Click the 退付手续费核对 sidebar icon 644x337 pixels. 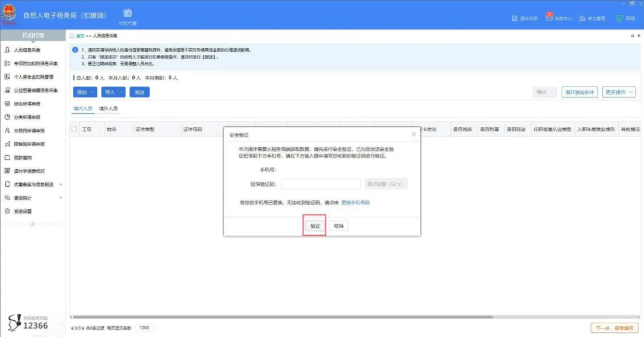(x=7, y=171)
